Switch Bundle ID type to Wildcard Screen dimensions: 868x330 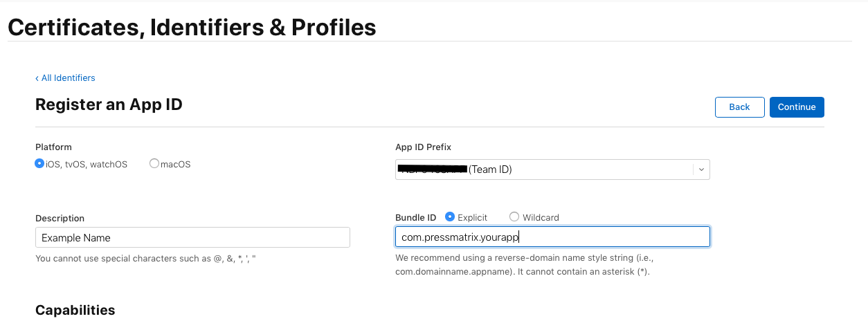514,217
